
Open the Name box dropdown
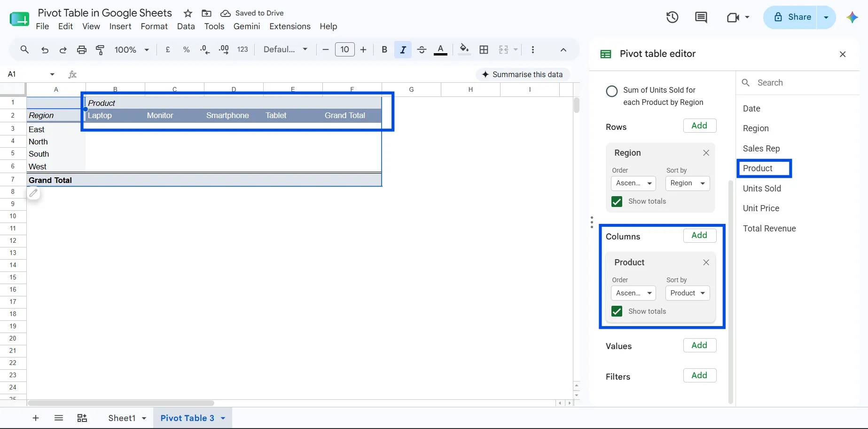click(x=52, y=74)
